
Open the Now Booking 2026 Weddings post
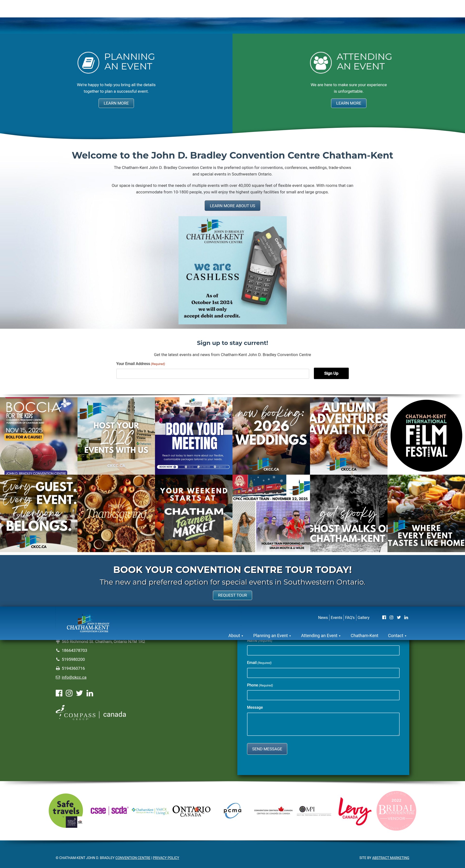(x=271, y=436)
